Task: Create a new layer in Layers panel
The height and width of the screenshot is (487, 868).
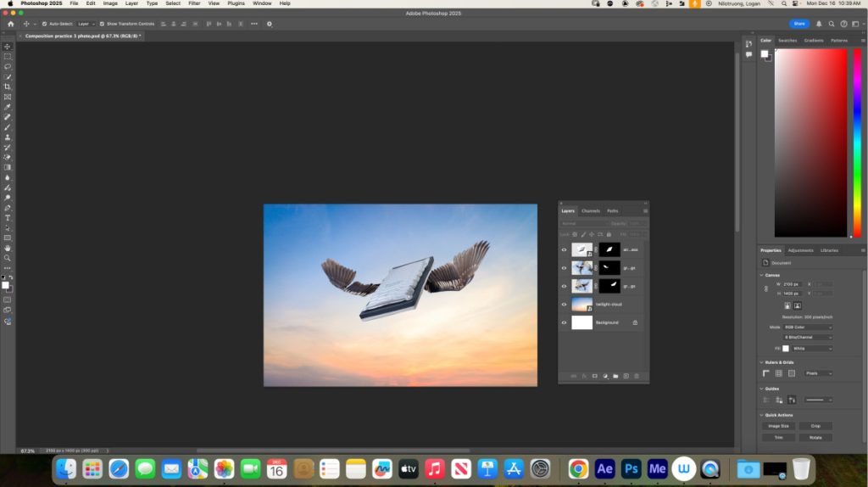Action: tap(626, 376)
